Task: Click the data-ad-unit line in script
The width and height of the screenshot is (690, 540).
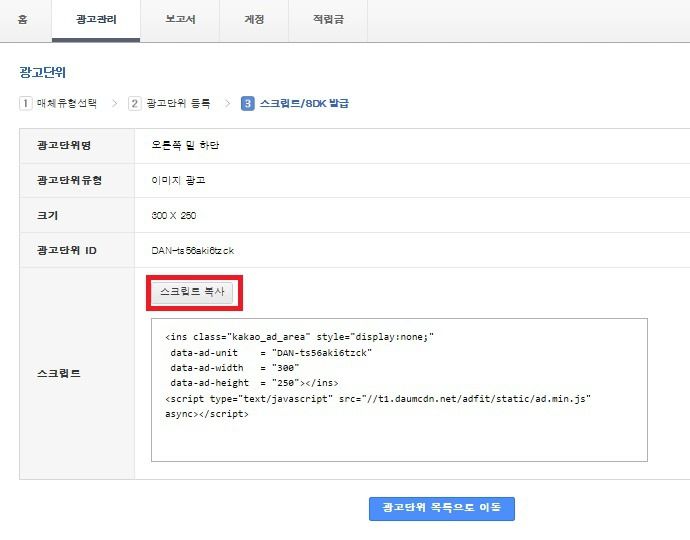Action: (x=271, y=353)
